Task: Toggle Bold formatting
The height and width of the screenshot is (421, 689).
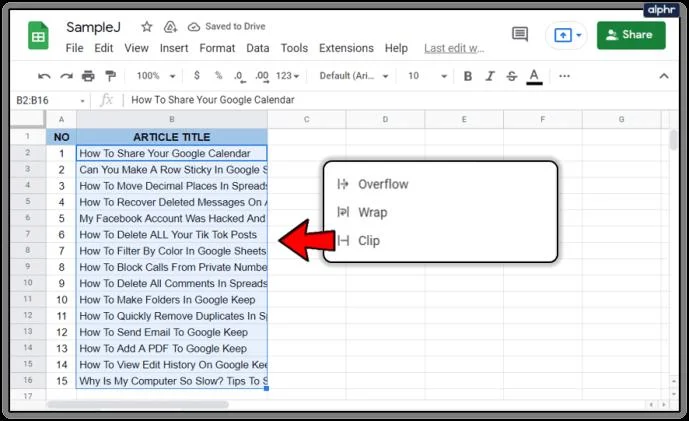Action: (x=468, y=76)
